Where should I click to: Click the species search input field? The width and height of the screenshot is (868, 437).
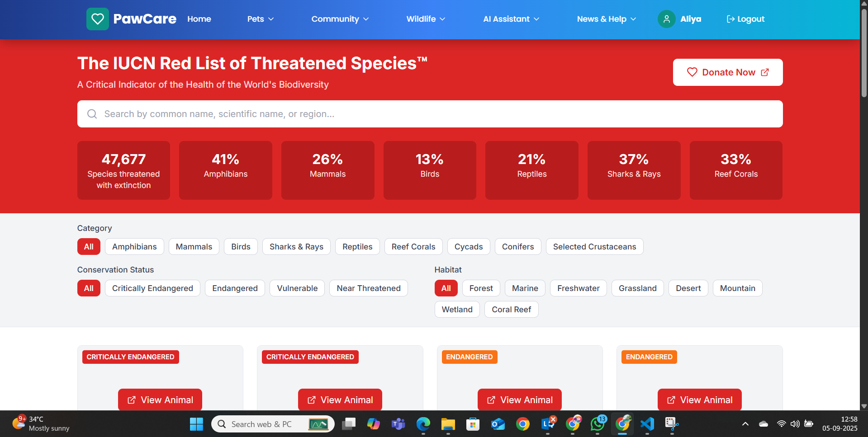430,114
